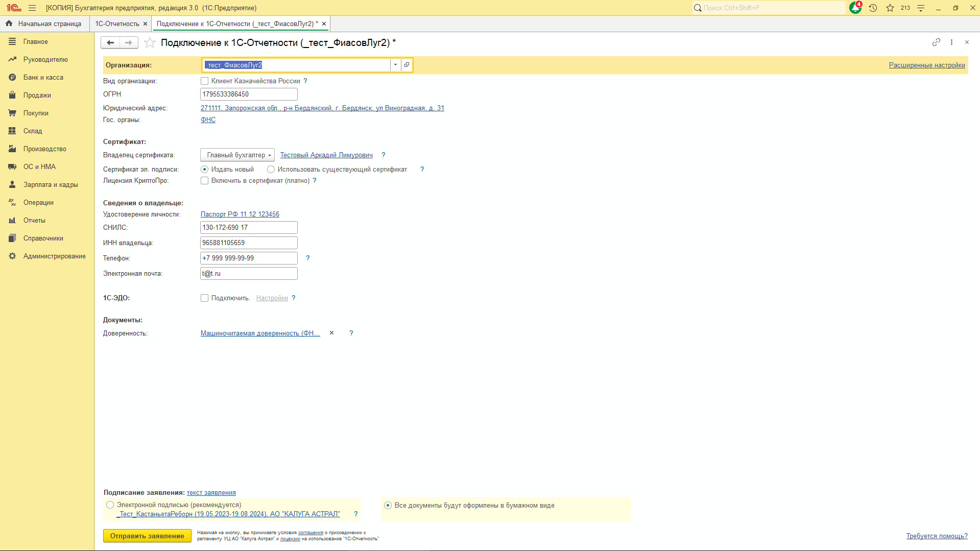Show help for the Телефон field
This screenshot has width=980, height=551.
coord(308,258)
